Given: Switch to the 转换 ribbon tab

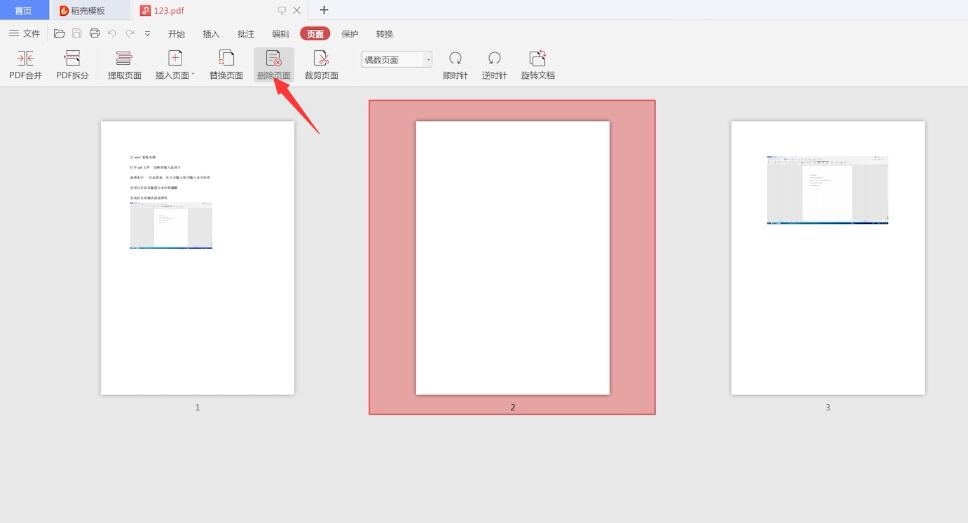Looking at the screenshot, I should [x=384, y=34].
